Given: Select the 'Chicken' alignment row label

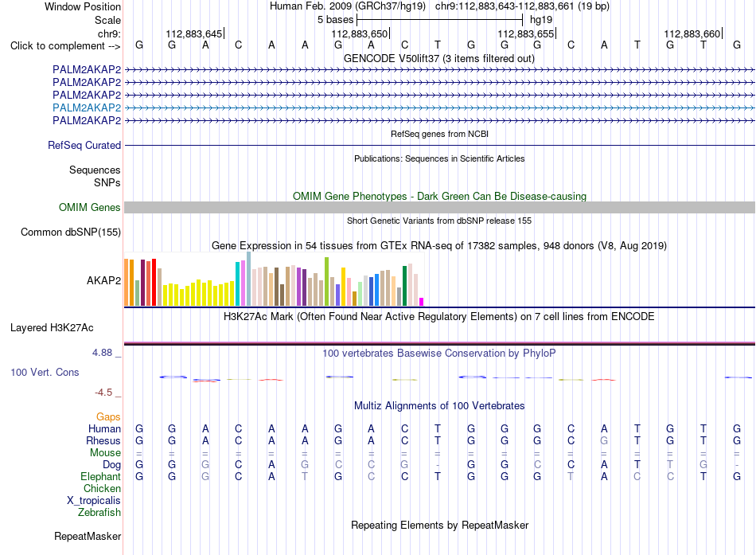Looking at the screenshot, I should (102, 488).
